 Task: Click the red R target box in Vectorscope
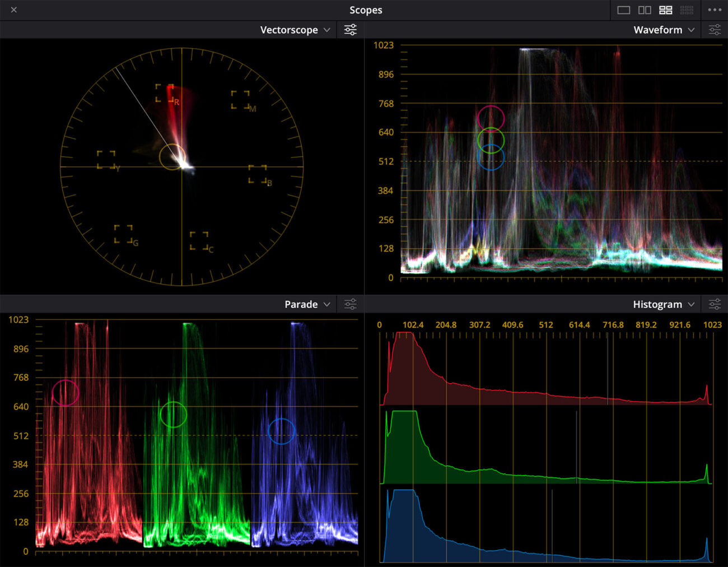click(165, 93)
